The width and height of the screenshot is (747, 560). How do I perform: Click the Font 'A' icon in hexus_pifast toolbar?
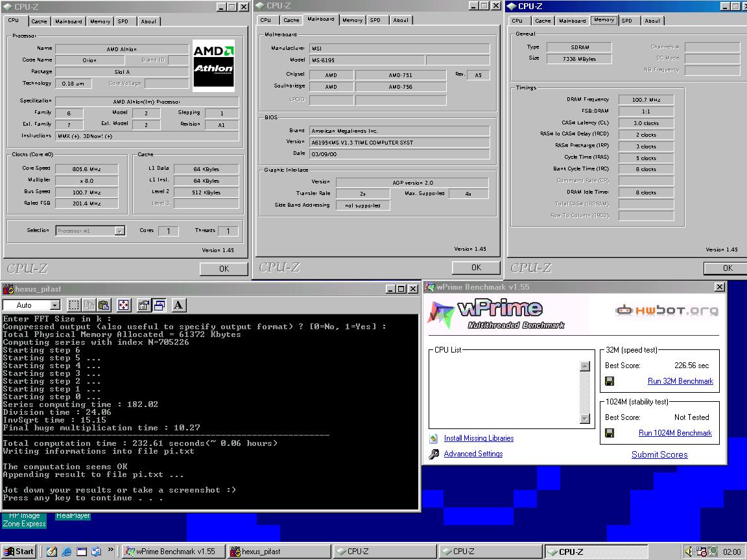coord(179,305)
